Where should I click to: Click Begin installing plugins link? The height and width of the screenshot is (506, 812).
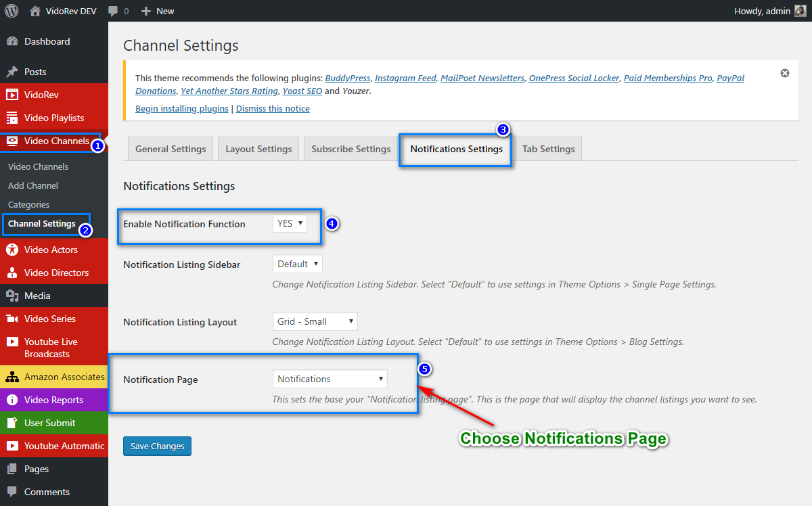pyautogui.click(x=182, y=108)
